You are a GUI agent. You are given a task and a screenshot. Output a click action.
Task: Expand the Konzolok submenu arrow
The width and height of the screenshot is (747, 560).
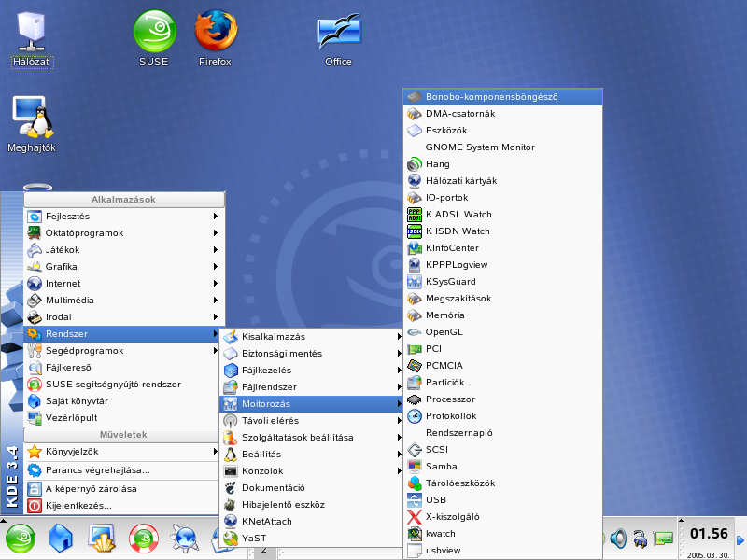(400, 471)
